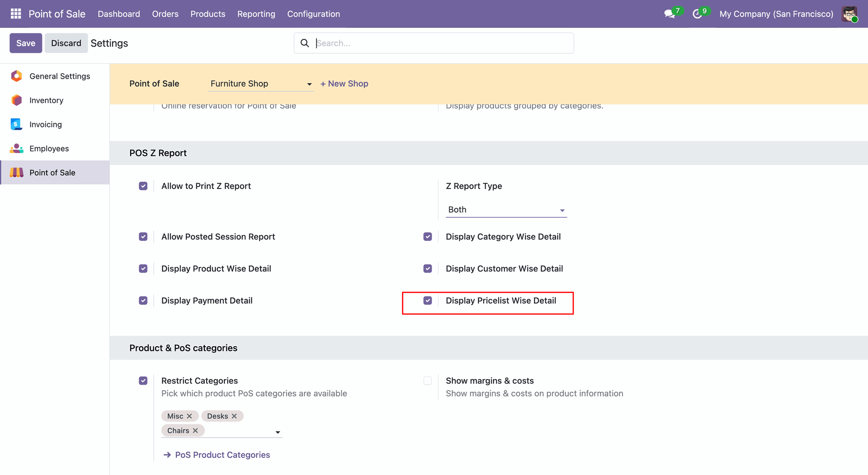Uncheck Allow to Print Z Report
Screen dimensions: 868x475
point(143,186)
